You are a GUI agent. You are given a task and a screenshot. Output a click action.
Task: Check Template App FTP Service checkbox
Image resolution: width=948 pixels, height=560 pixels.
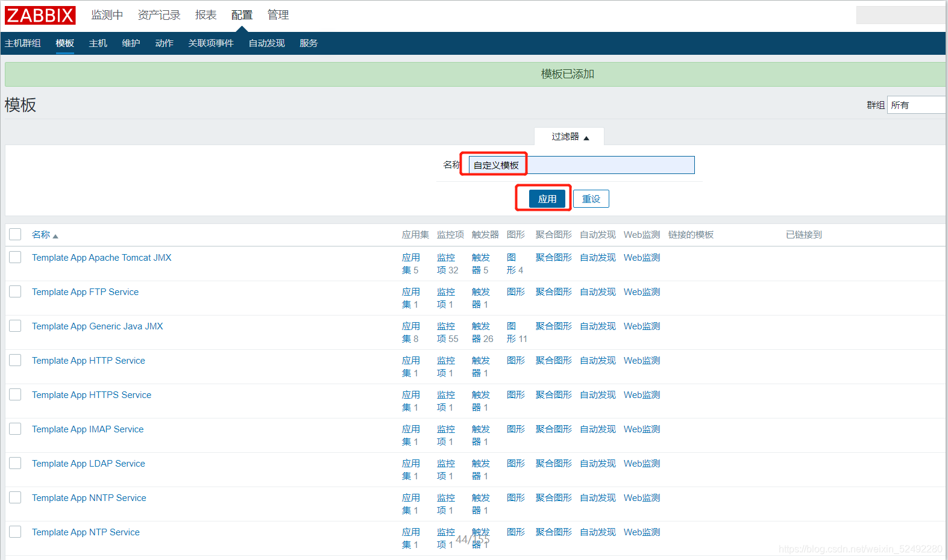point(15,291)
